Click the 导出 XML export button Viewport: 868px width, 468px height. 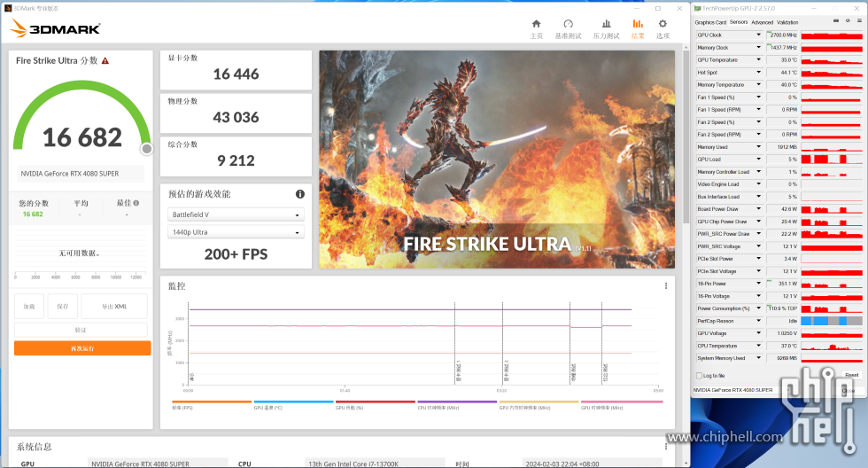point(114,307)
